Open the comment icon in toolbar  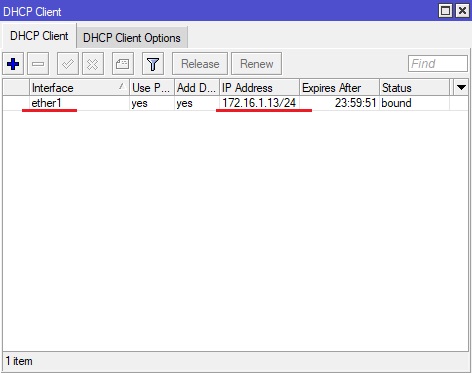[x=123, y=64]
